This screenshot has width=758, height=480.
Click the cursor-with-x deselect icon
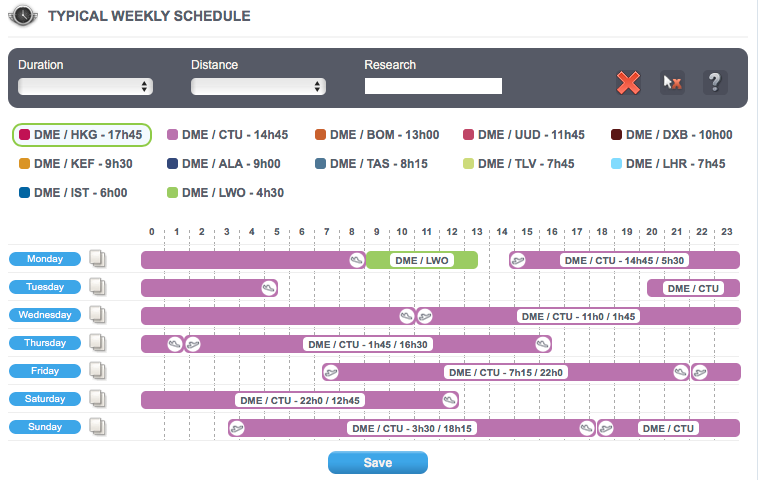[x=672, y=83]
